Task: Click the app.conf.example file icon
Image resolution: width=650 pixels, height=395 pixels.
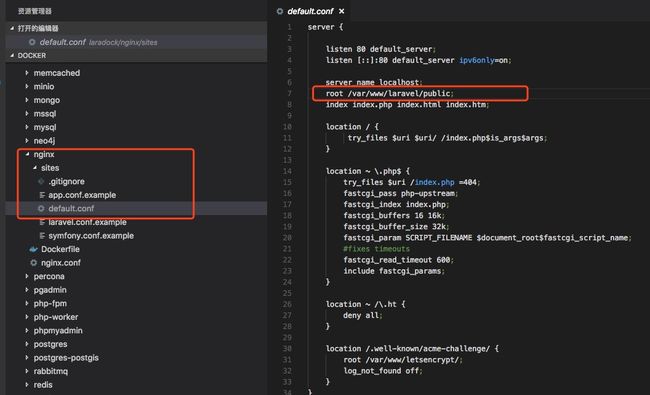Action: coord(41,195)
